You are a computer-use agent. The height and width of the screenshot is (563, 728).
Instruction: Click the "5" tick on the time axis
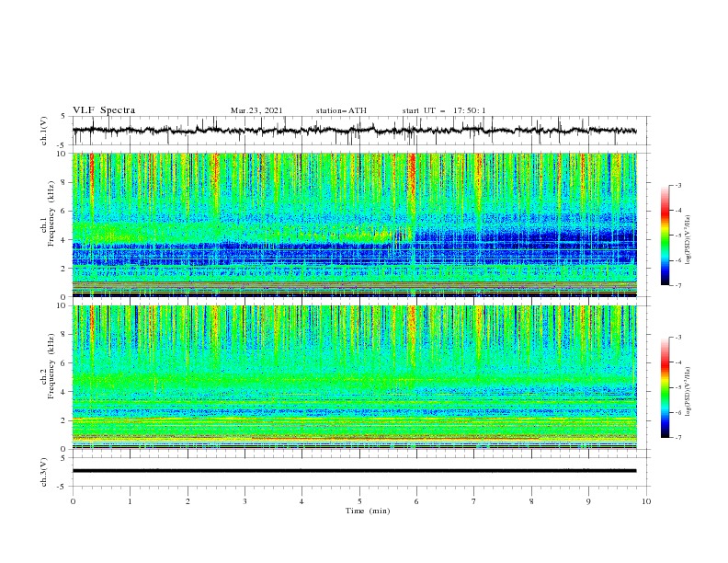[x=359, y=501]
